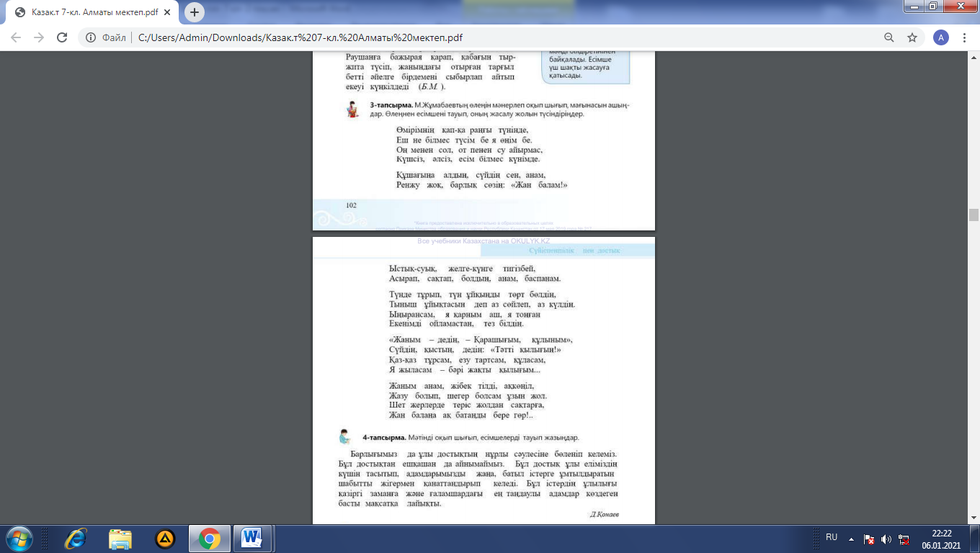Image resolution: width=980 pixels, height=553 pixels.
Task: Switch to Chrome on the taskbar
Action: pos(210,539)
